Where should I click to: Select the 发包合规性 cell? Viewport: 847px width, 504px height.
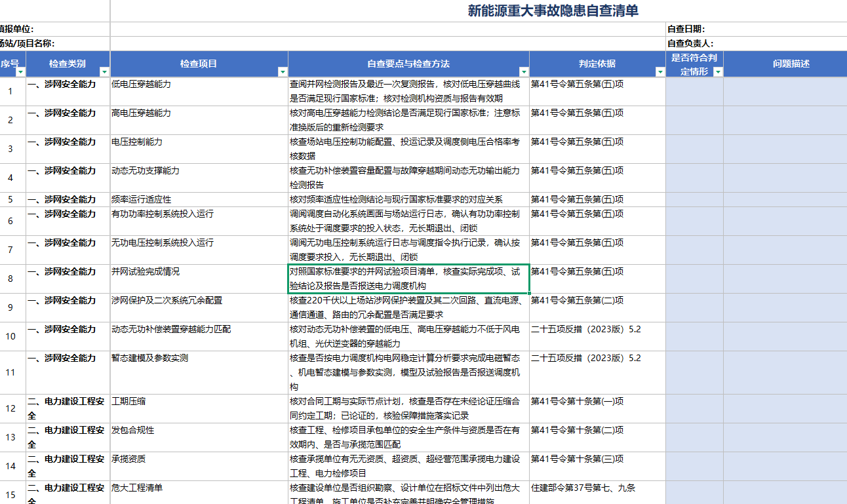pos(199,437)
